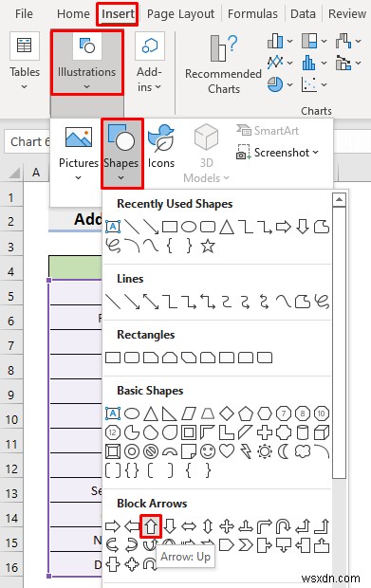
Task: Select Donut shape in Basic Shapes
Action: pyautogui.click(x=132, y=451)
